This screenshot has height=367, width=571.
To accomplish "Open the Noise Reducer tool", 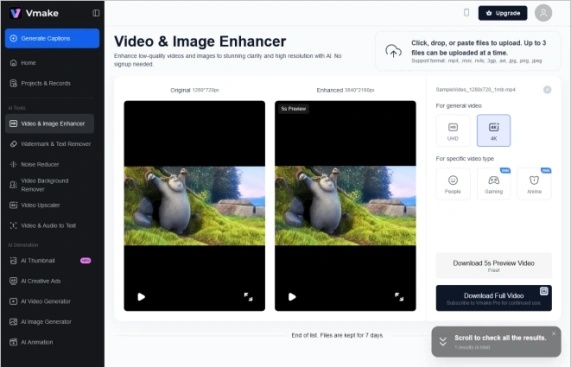I will [x=49, y=164].
